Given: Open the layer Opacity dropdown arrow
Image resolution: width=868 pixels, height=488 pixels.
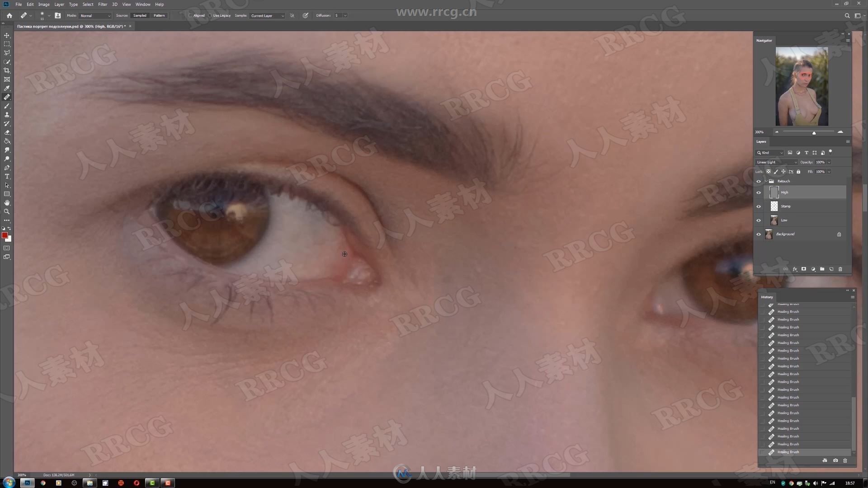Looking at the screenshot, I should (x=829, y=162).
